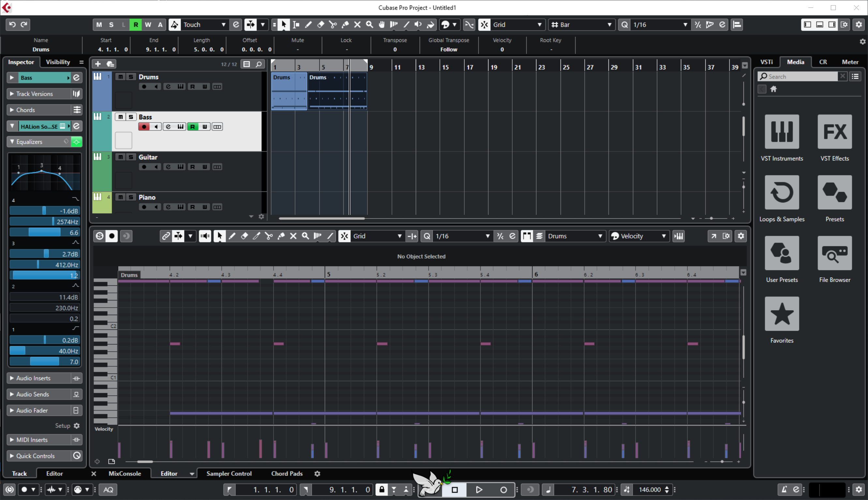This screenshot has width=868, height=500.
Task: Mute the Drums track
Action: point(120,77)
